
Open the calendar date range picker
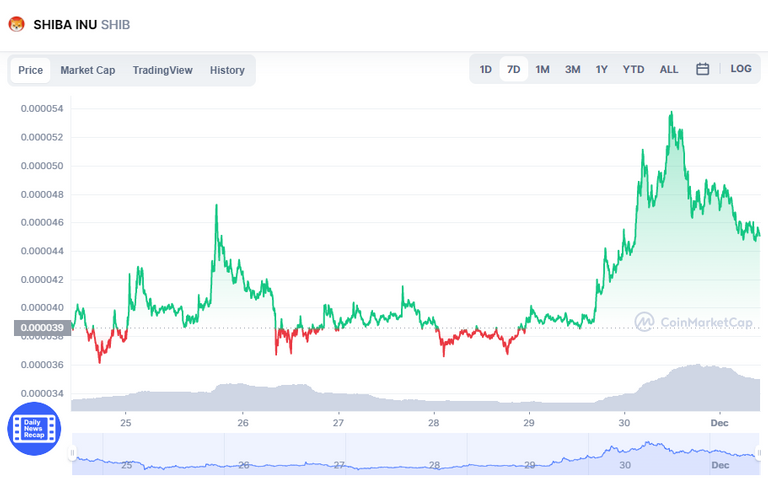(702, 69)
